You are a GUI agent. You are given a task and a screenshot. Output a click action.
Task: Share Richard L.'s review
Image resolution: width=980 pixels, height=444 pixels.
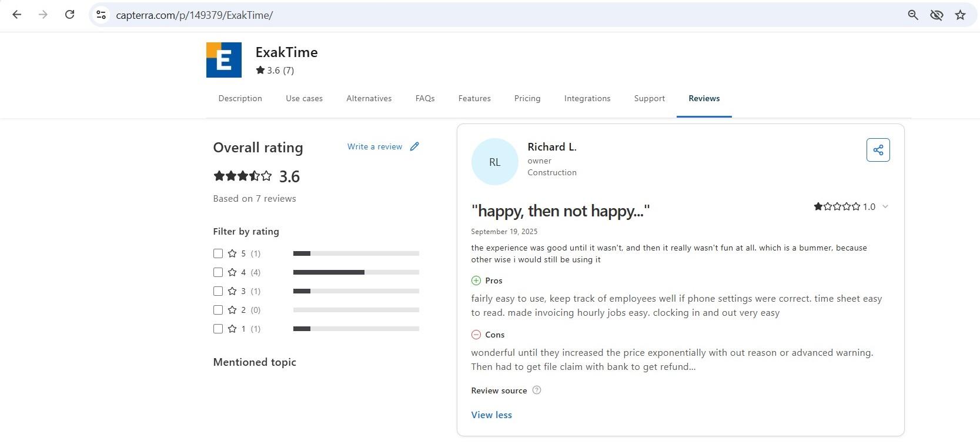(x=878, y=150)
